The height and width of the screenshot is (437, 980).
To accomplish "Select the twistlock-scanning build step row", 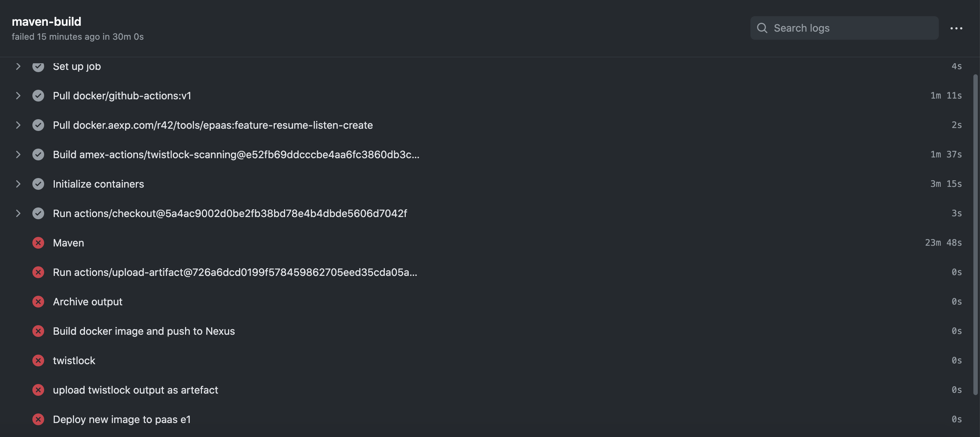I will (236, 154).
